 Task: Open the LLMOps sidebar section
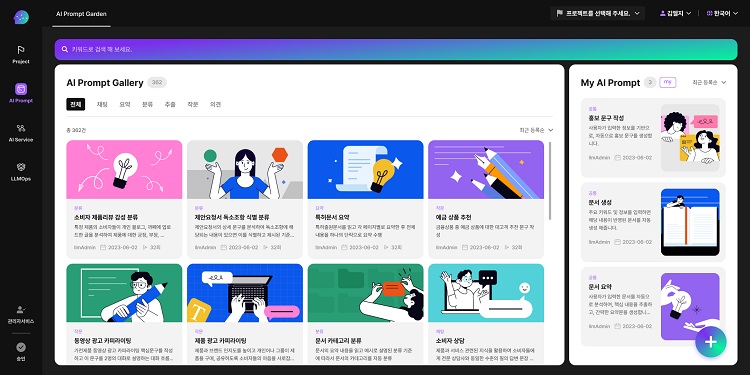tap(21, 172)
